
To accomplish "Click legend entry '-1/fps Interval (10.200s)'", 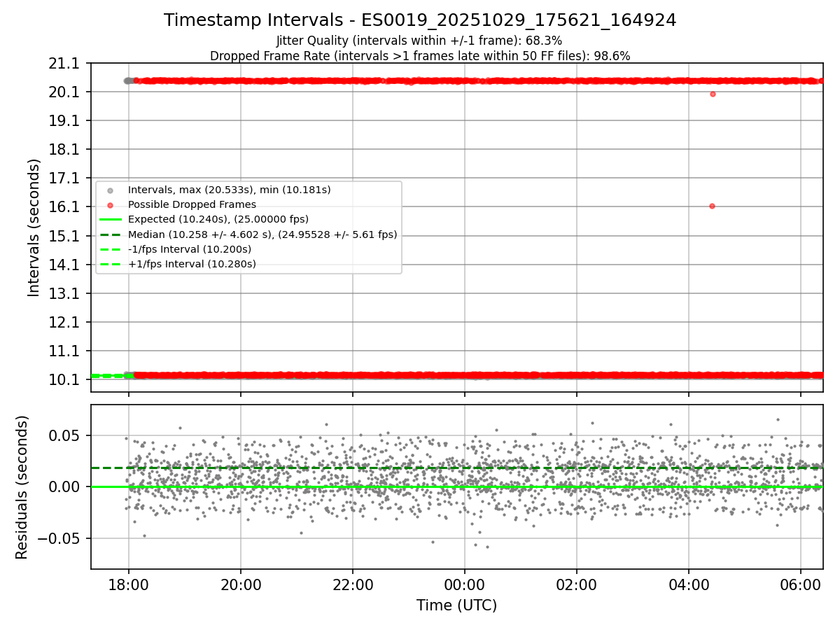I will pos(190,249).
